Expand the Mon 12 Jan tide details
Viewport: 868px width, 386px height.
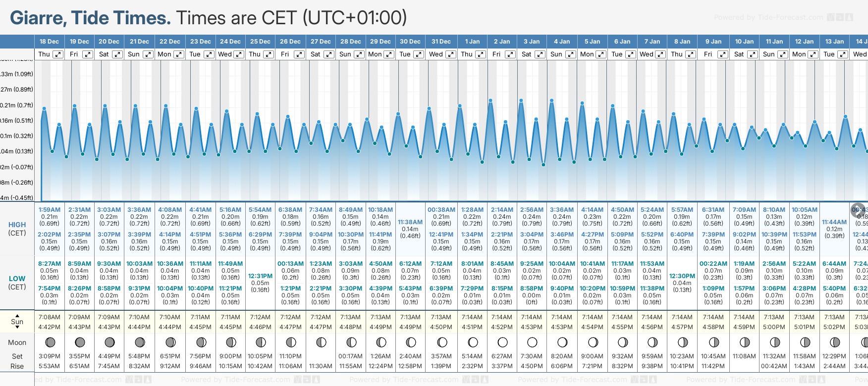click(813, 54)
